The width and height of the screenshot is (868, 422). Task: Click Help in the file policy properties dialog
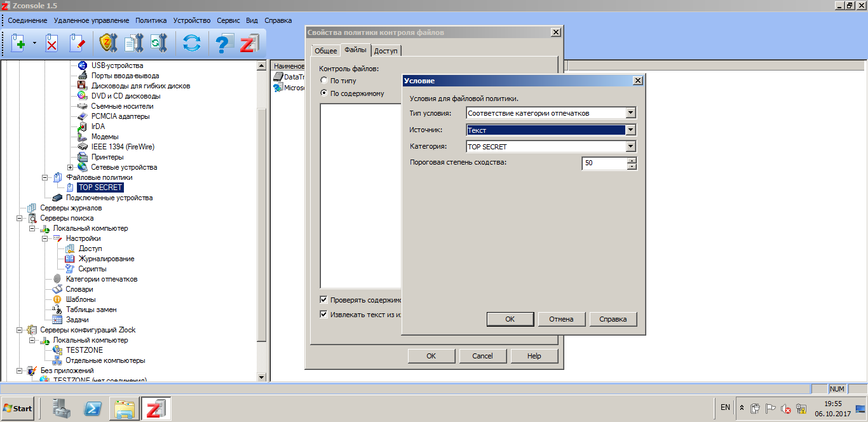tap(534, 356)
